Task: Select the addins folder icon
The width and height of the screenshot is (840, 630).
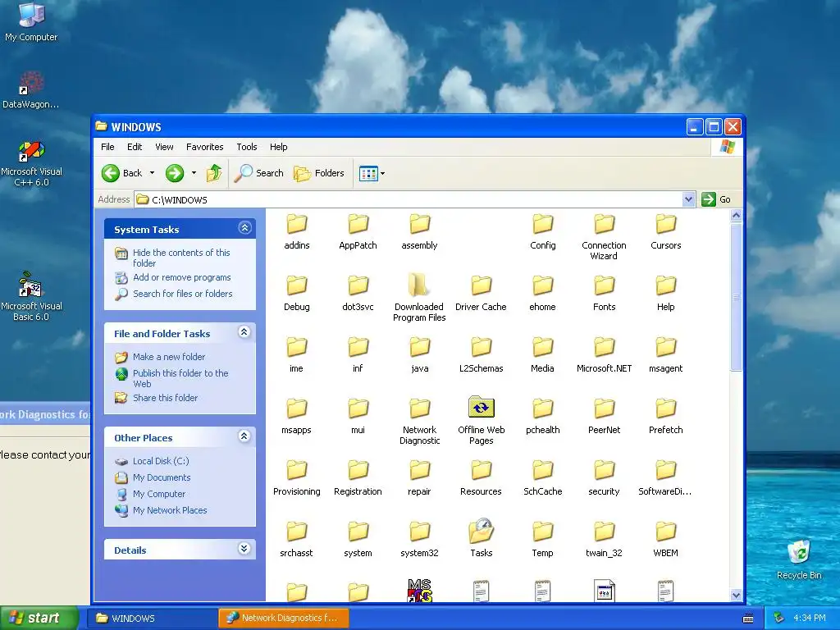Action: (297, 224)
